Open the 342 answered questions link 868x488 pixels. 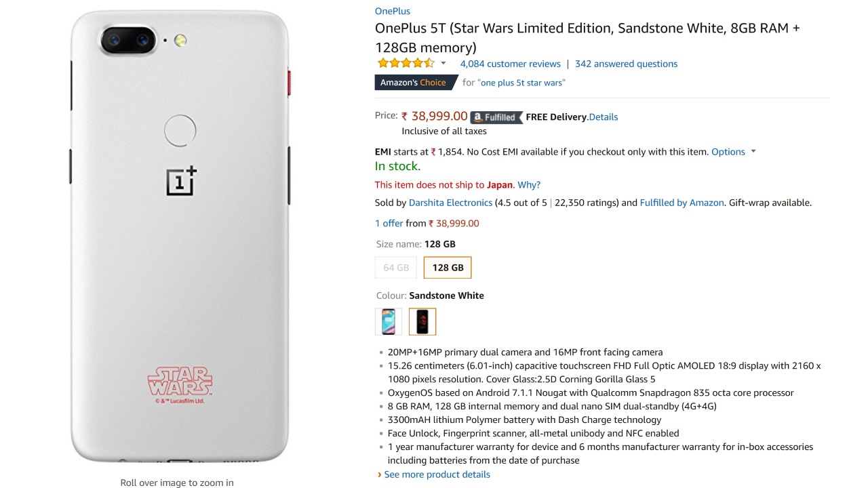[626, 64]
